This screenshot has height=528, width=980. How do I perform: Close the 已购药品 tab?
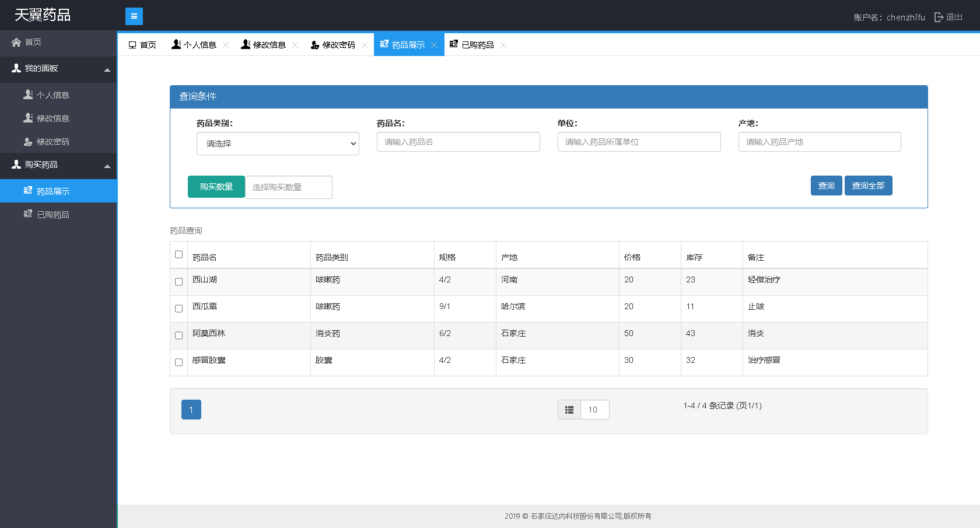coord(503,45)
